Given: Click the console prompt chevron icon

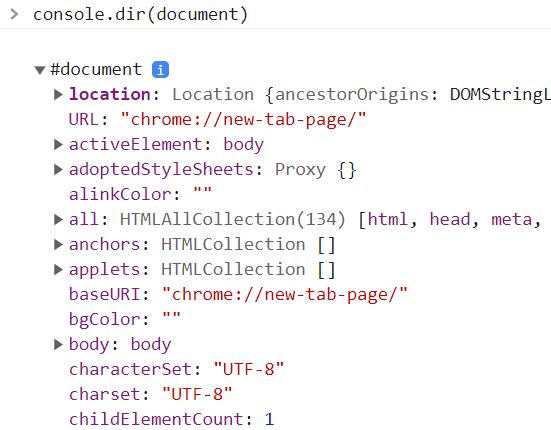Looking at the screenshot, I should click(x=14, y=14).
